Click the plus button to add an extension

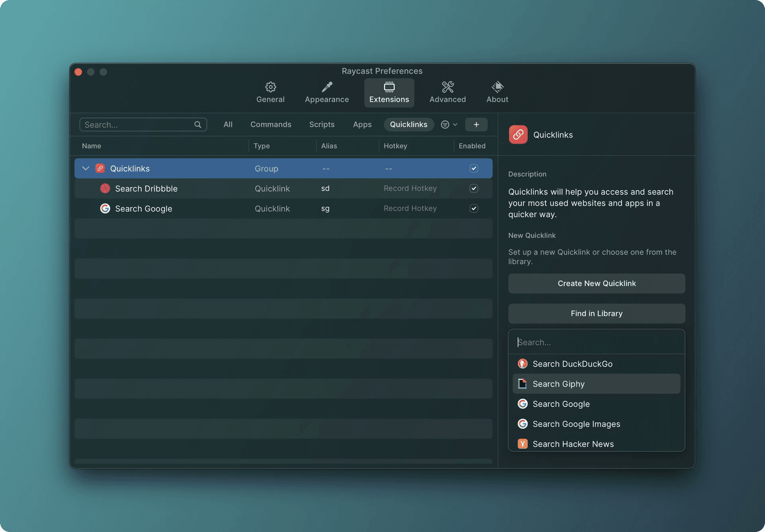(476, 124)
